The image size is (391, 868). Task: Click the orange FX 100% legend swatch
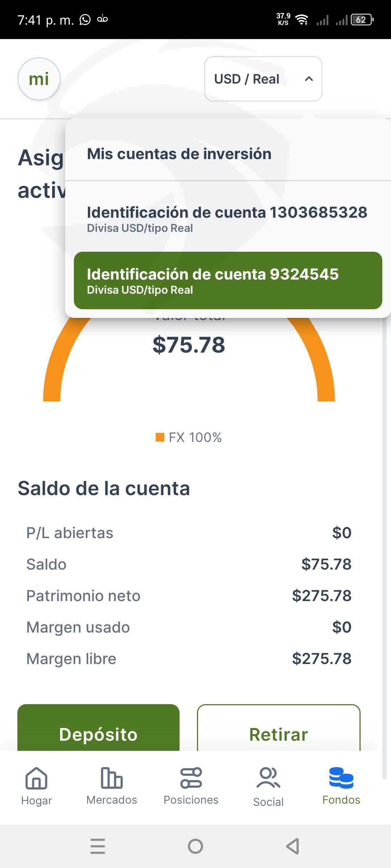[160, 437]
